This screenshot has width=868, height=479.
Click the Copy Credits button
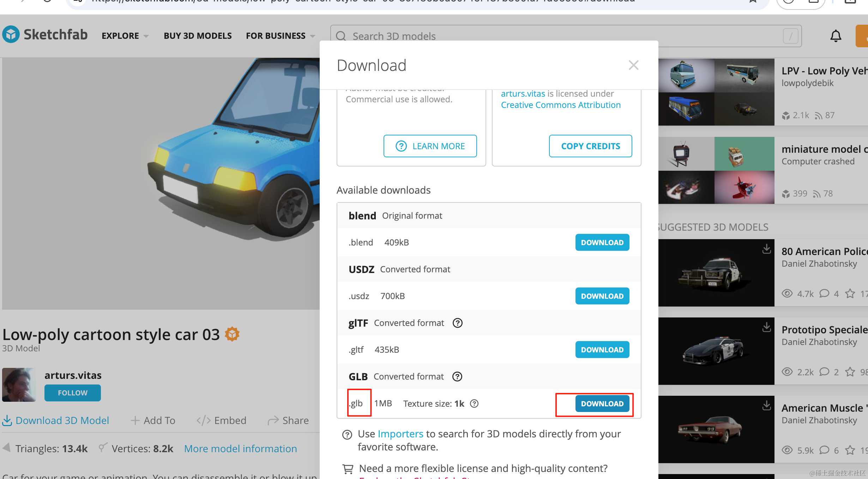(590, 146)
